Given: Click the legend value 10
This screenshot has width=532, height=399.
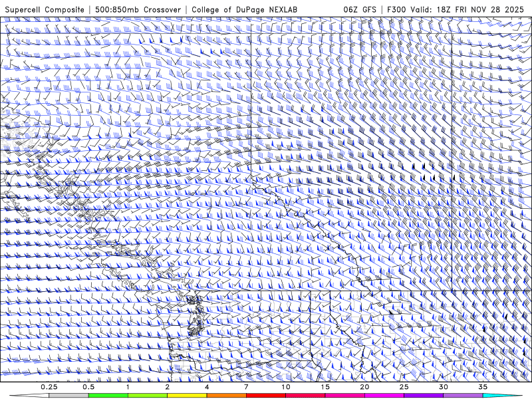Looking at the screenshot, I should pyautogui.click(x=286, y=387).
